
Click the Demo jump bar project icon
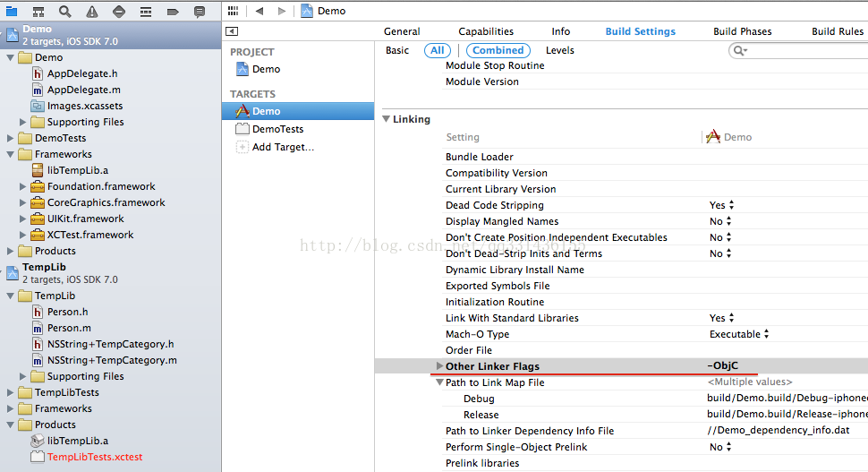tap(307, 11)
